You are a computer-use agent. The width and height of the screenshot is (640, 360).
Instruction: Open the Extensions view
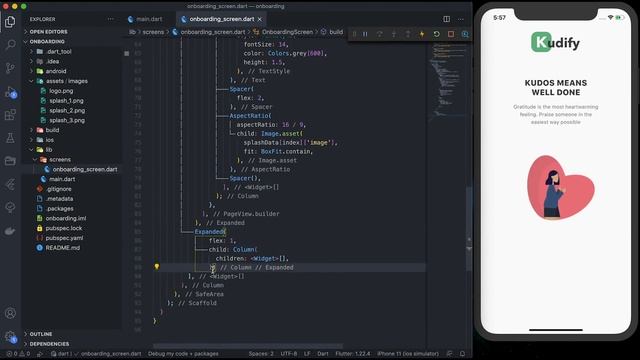(x=10, y=115)
